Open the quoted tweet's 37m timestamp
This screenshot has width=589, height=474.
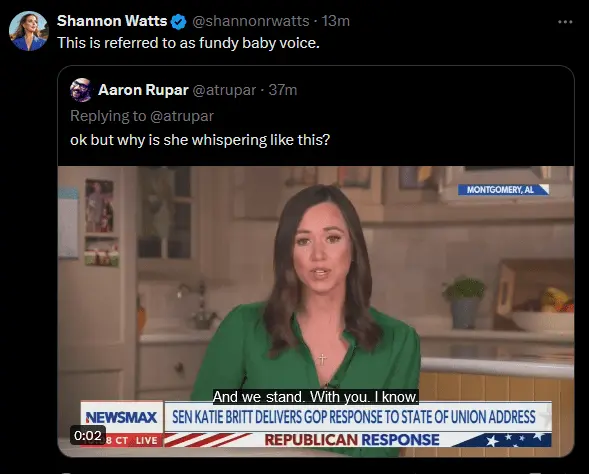(283, 90)
